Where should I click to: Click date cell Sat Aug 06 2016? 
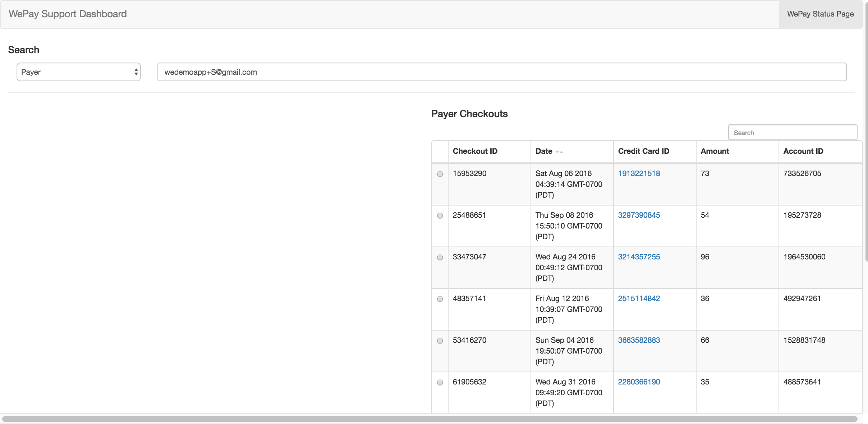[572, 184]
